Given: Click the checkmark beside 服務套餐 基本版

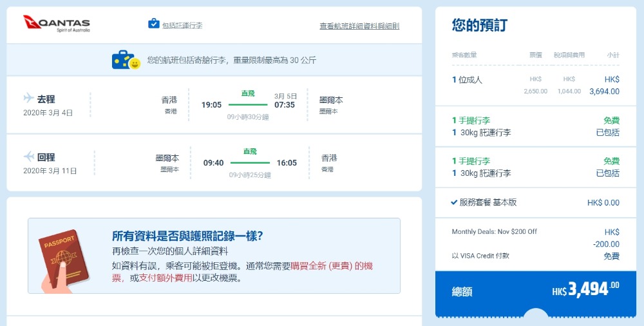Looking at the screenshot, I should click(x=454, y=202).
